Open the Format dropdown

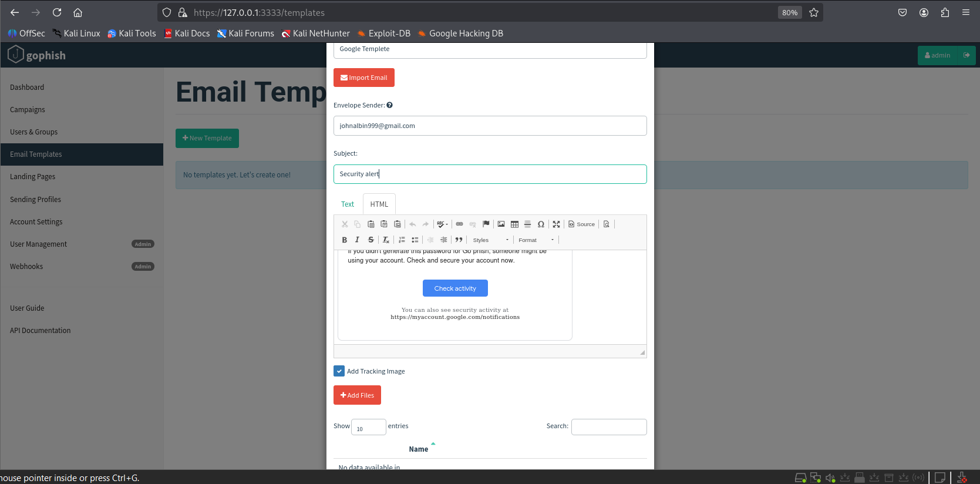[536, 240]
